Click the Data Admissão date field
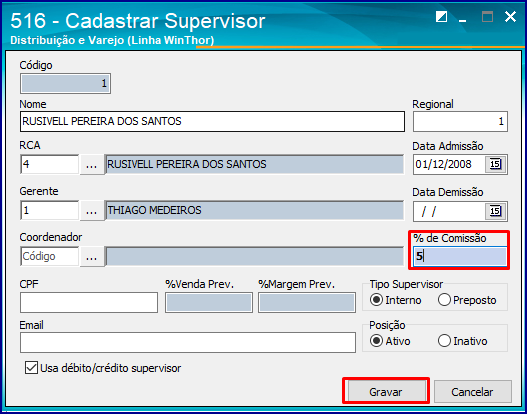The height and width of the screenshot is (414, 527). tap(449, 164)
